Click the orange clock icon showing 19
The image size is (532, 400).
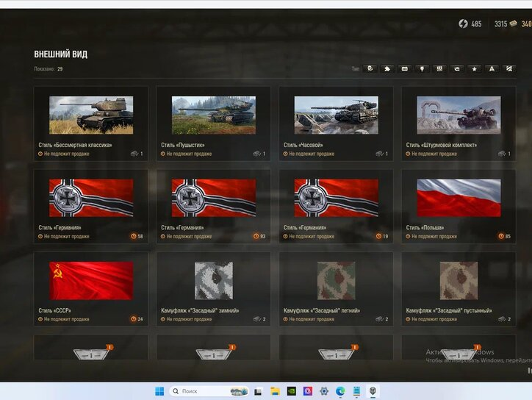[x=378, y=236]
